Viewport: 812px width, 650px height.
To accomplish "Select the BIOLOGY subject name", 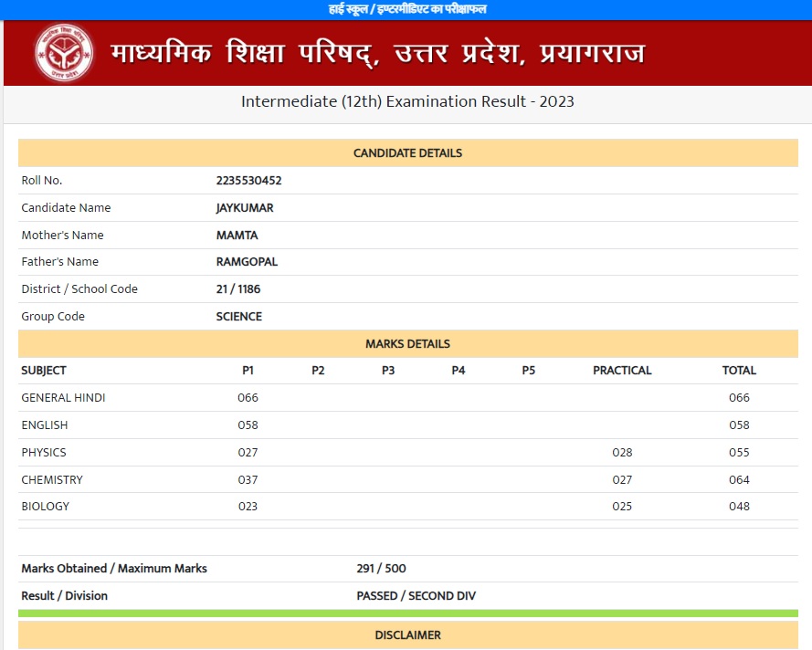I will [x=45, y=506].
